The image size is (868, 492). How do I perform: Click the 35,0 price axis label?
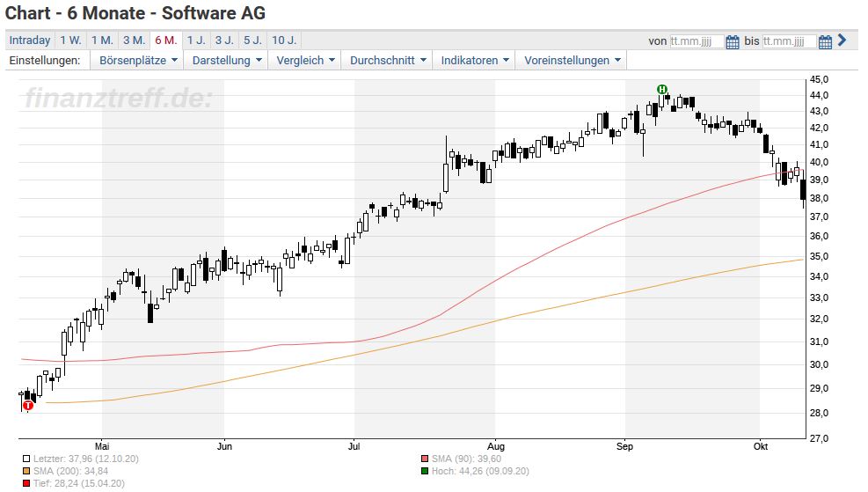(x=820, y=256)
